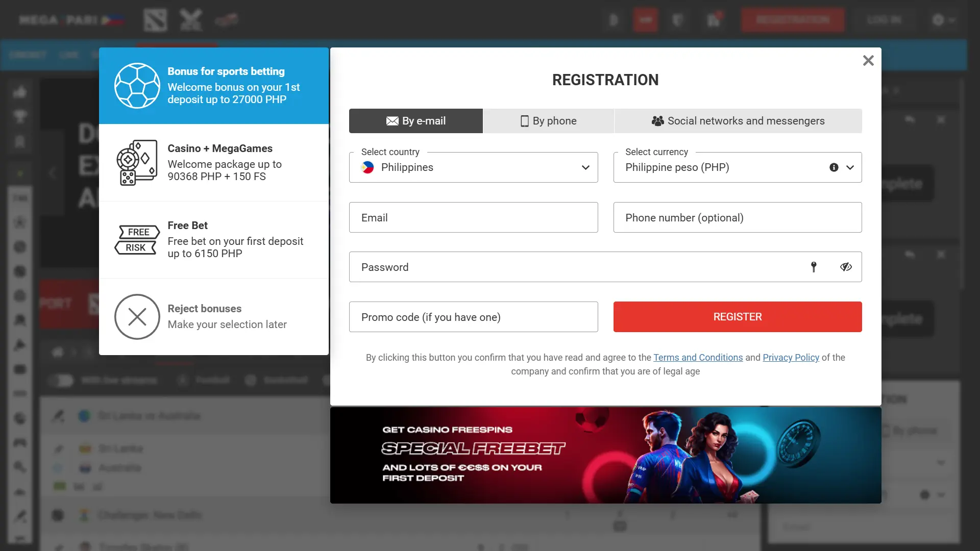Click the REGISTER button
Viewport: 980px width, 551px height.
[737, 316]
